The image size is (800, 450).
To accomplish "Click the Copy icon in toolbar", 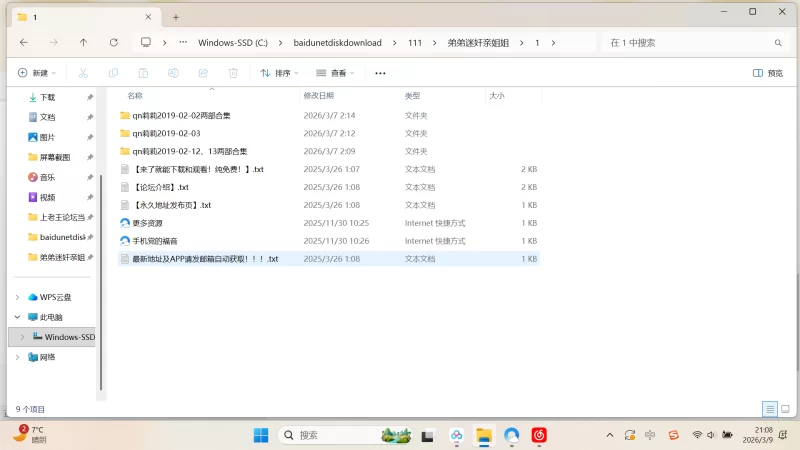I will [x=113, y=73].
